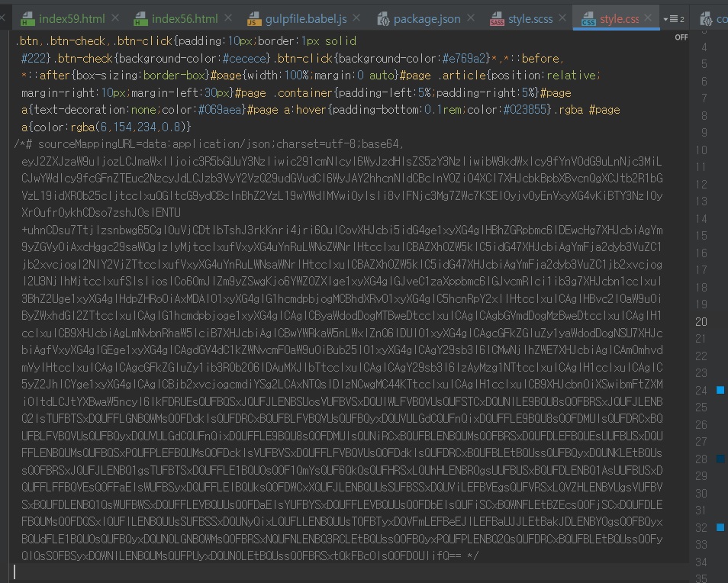
Task: Click line number 20 in right gutter
Action: pyautogui.click(x=701, y=322)
